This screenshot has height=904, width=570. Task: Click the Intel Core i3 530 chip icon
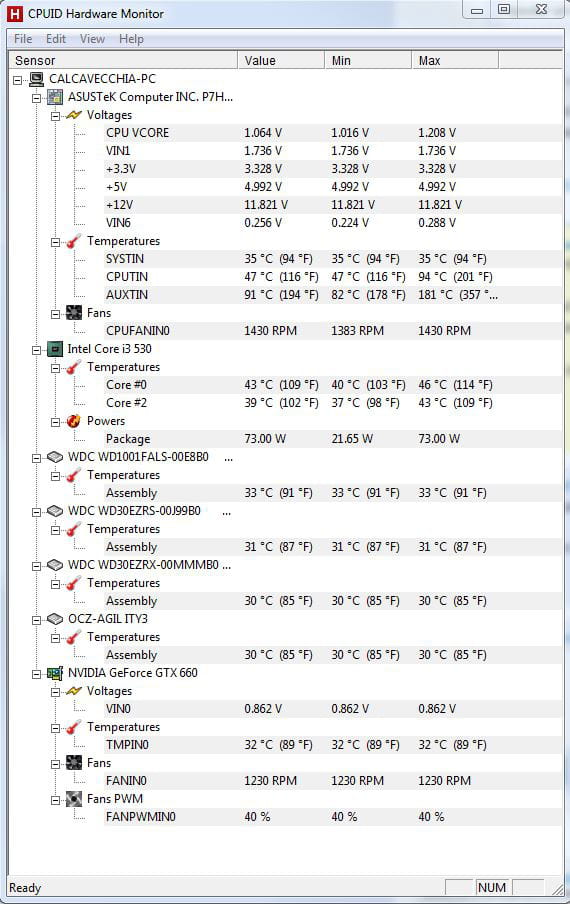pyautogui.click(x=55, y=349)
